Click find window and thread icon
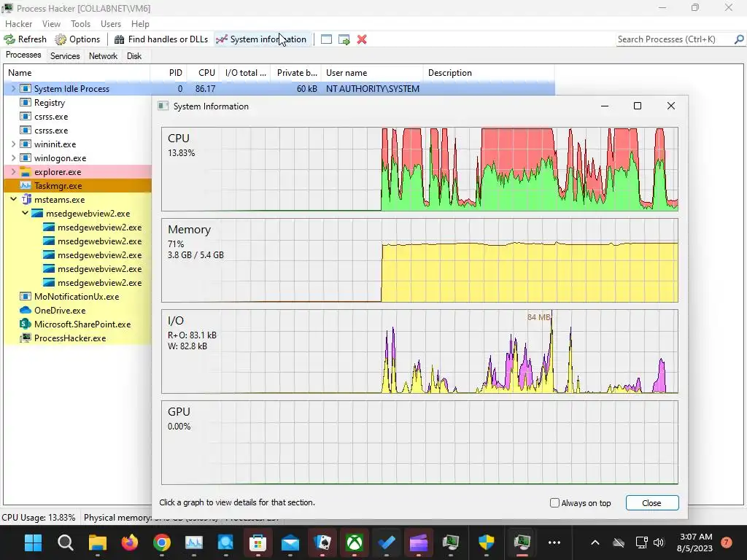This screenshot has height=560, width=747. coord(344,39)
